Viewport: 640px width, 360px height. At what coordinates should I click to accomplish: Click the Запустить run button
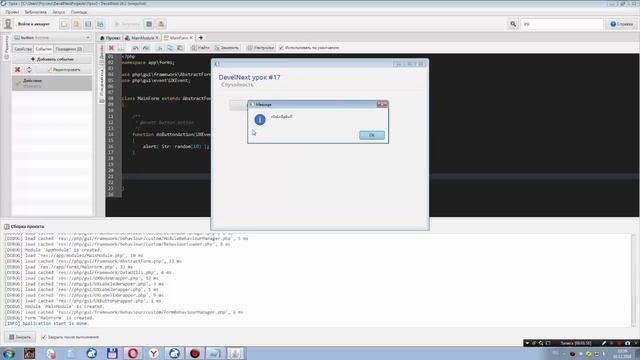[127, 24]
